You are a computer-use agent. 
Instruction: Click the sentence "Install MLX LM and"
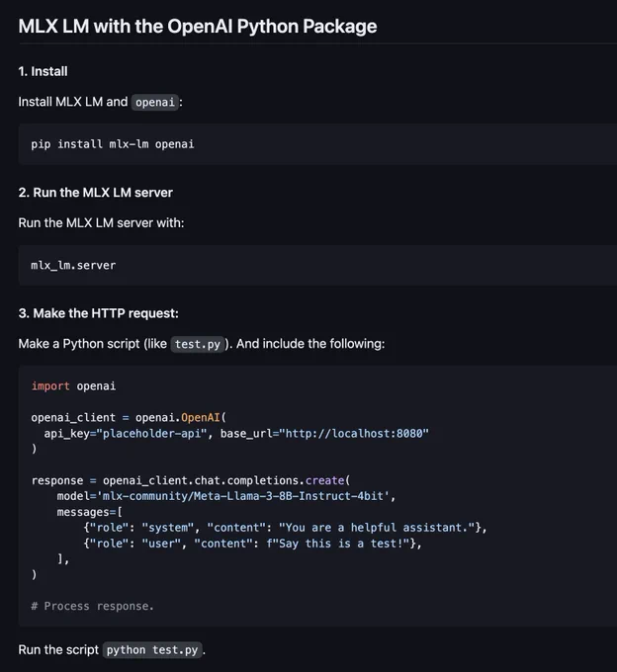coord(73,102)
